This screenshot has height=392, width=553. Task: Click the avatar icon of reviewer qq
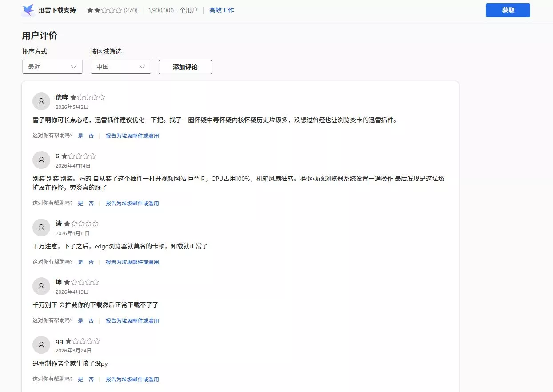[41, 345]
